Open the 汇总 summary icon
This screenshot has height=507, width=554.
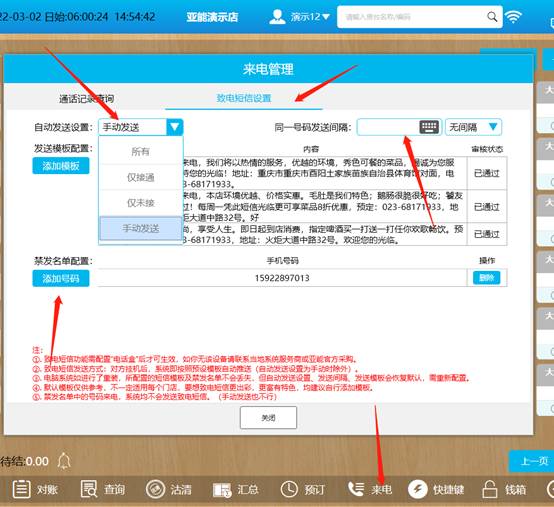click(x=222, y=490)
